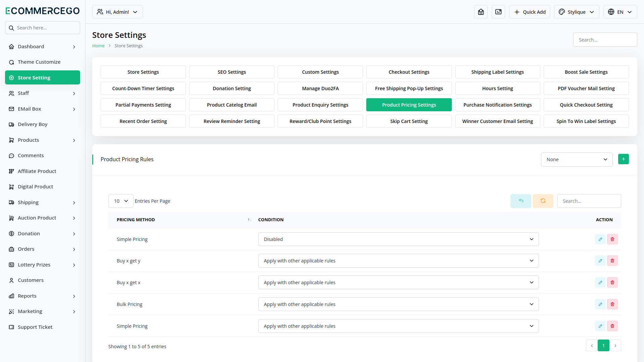Select the Product Pricing Settings tab
The image size is (644, 362).
(409, 105)
